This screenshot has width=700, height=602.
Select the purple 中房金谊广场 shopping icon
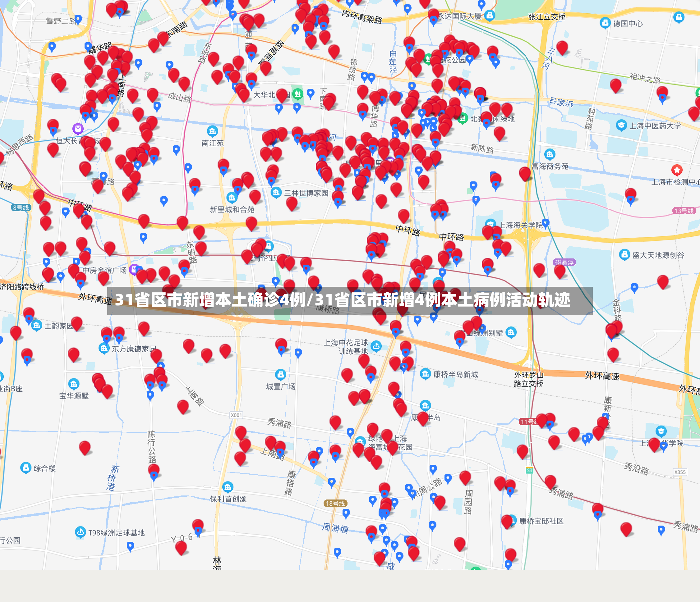[134, 269]
